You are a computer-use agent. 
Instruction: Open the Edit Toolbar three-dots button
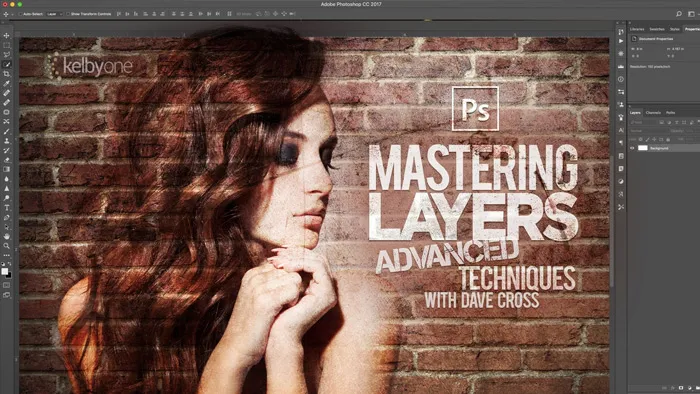[x=6, y=255]
